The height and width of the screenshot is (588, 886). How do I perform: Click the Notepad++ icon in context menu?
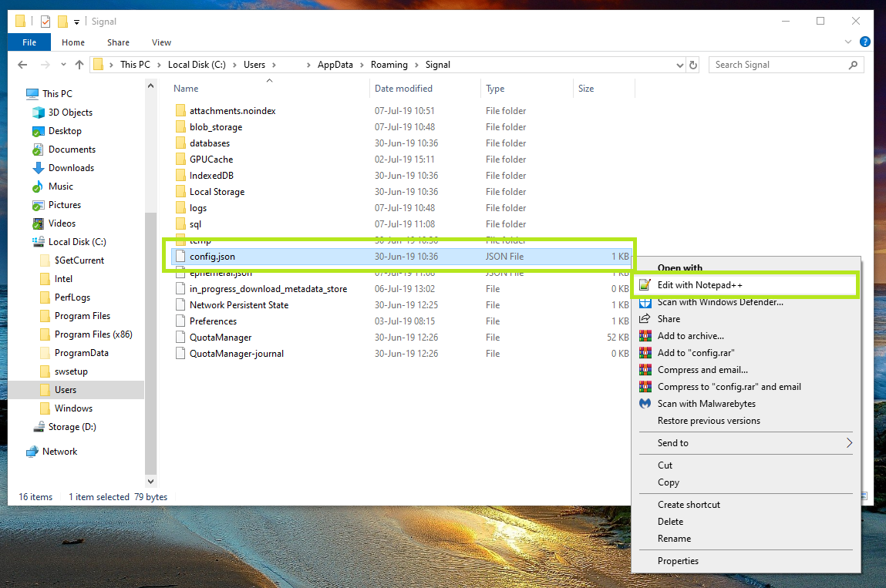tap(645, 285)
